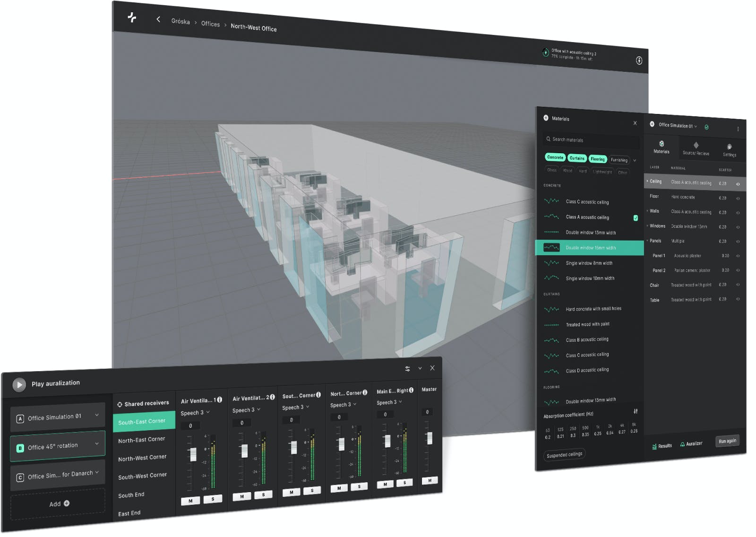Uncheck the Class A acoustic ceiling checkbox
The image size is (756, 537).
click(636, 218)
